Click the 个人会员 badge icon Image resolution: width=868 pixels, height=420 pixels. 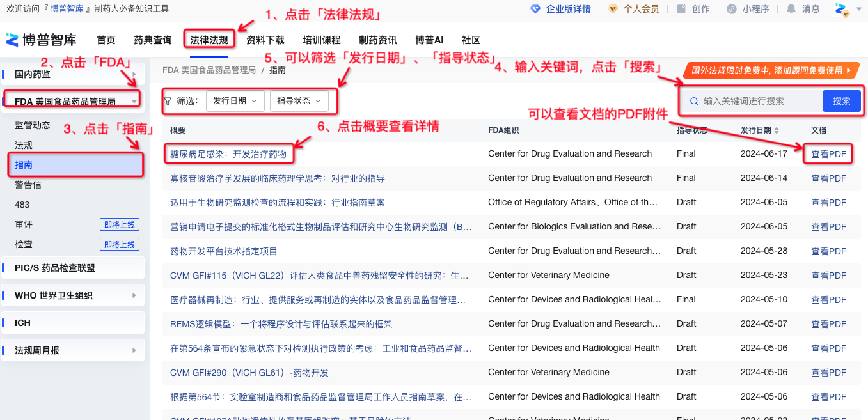613,9
